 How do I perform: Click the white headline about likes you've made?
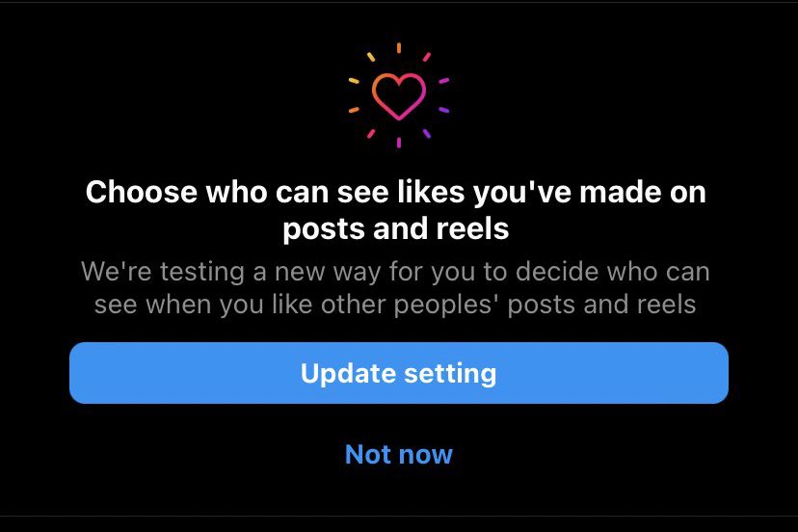[396, 210]
